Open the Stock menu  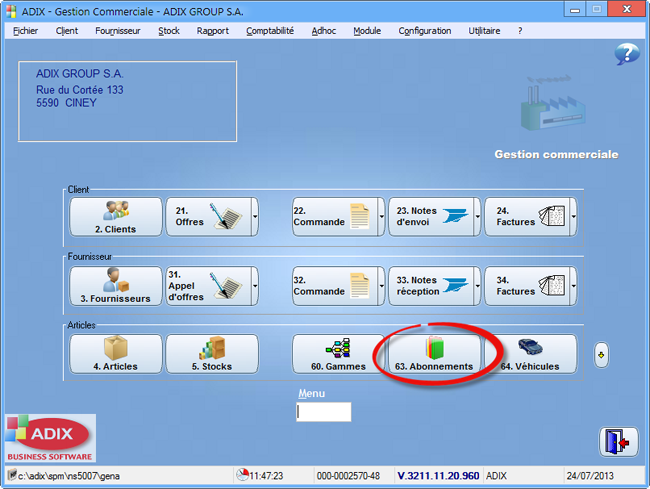(x=169, y=31)
